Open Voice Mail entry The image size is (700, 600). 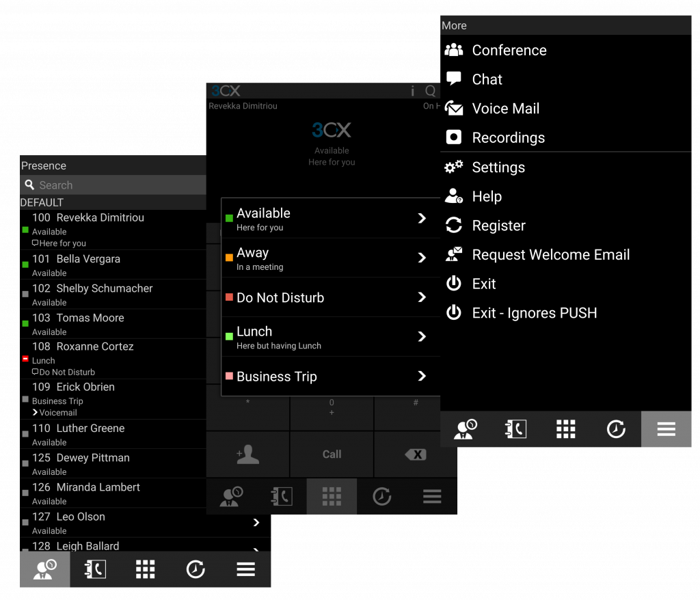(x=565, y=109)
